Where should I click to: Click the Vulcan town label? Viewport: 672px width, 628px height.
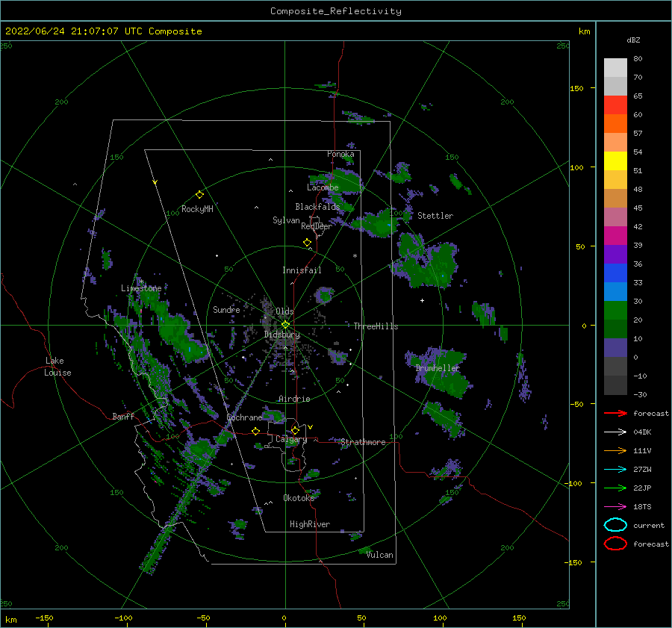coord(380,555)
